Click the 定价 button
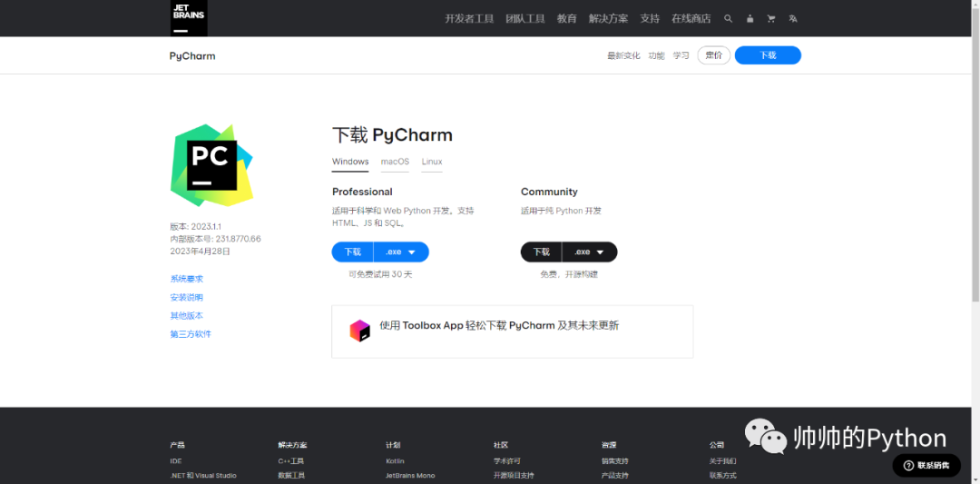This screenshot has width=980, height=484. 714,55
